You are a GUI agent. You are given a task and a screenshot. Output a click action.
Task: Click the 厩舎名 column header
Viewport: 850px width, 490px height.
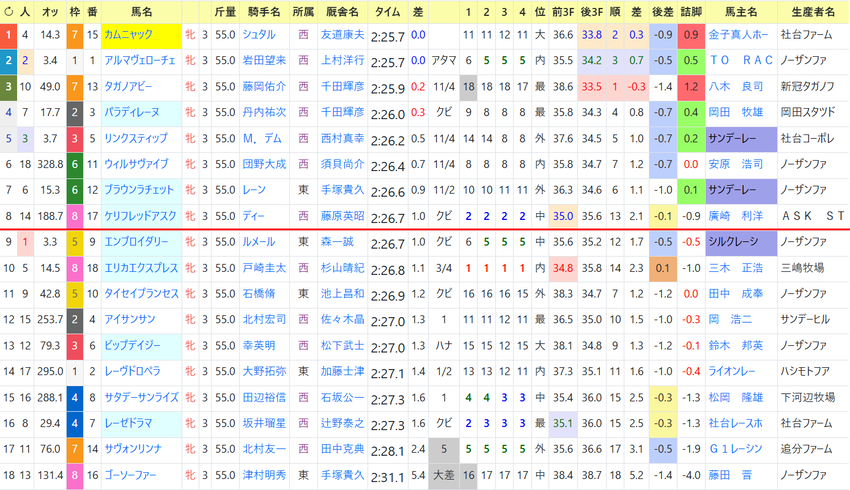[342, 11]
